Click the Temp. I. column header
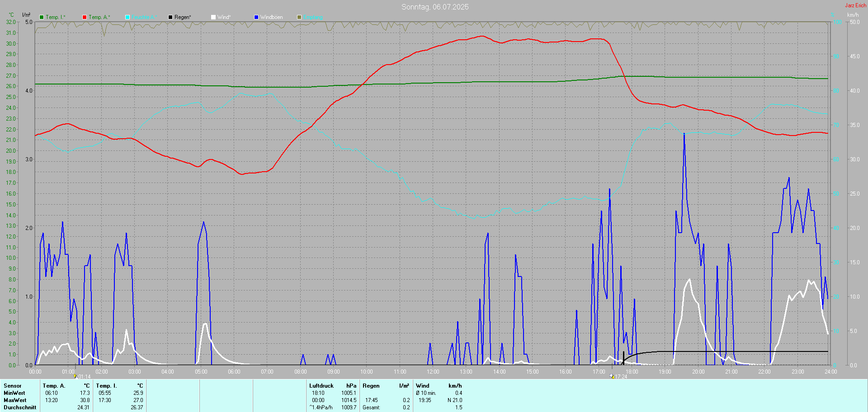Image resolution: width=868 pixels, height=412 pixels. 106,386
